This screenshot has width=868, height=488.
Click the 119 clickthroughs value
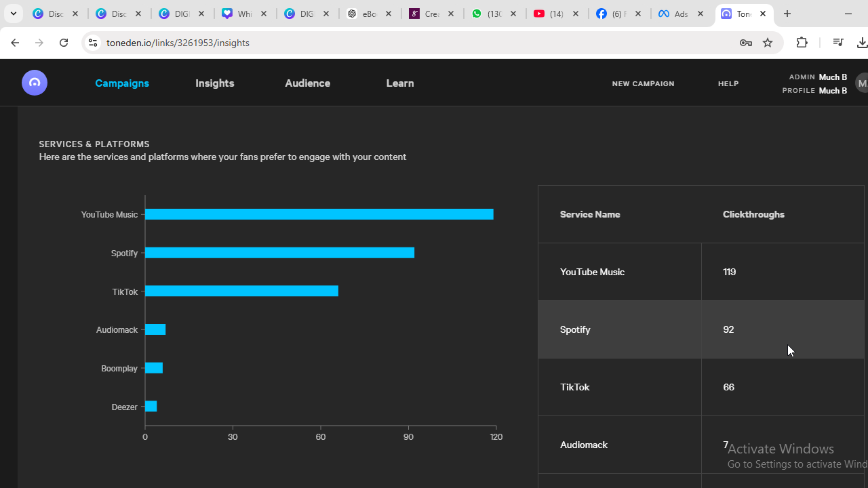730,272
